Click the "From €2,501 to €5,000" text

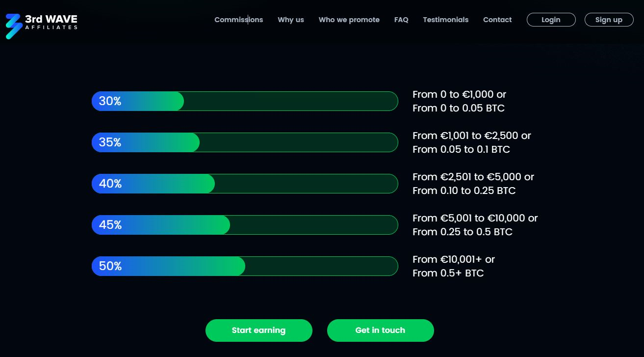[473, 177]
